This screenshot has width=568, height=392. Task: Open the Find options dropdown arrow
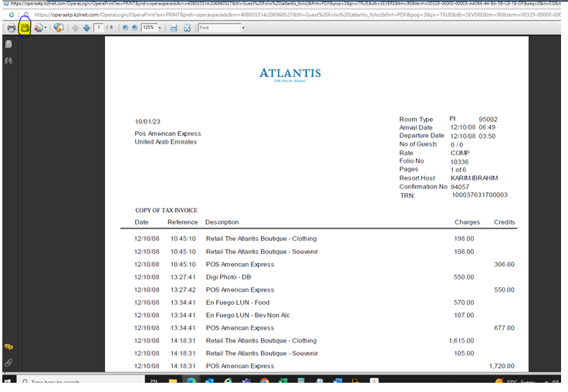coord(243,28)
